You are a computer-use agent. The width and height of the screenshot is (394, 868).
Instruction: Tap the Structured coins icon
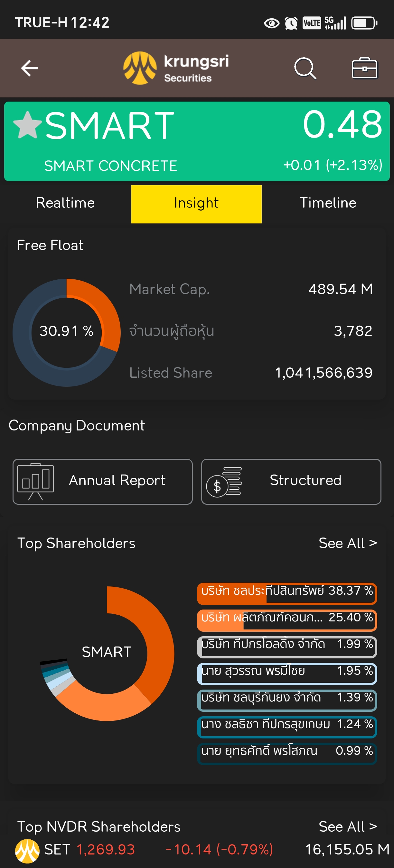point(224,481)
